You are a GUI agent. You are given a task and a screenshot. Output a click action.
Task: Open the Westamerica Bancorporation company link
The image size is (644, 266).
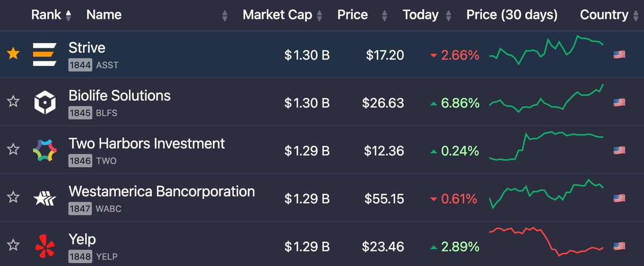pyautogui.click(x=162, y=191)
